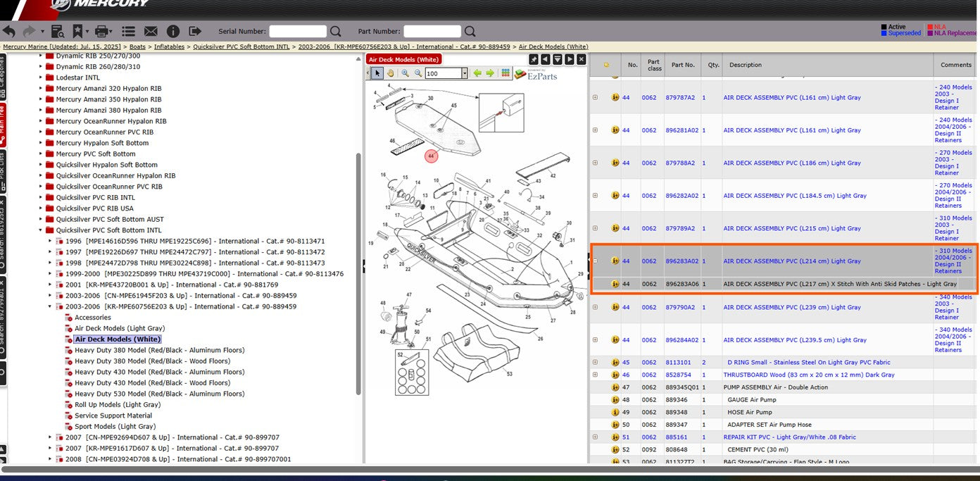Click in the Serial Number input field

coord(298,31)
